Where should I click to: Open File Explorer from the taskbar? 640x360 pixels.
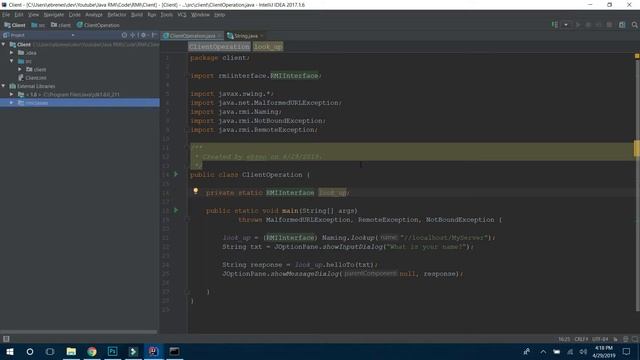[x=71, y=351]
